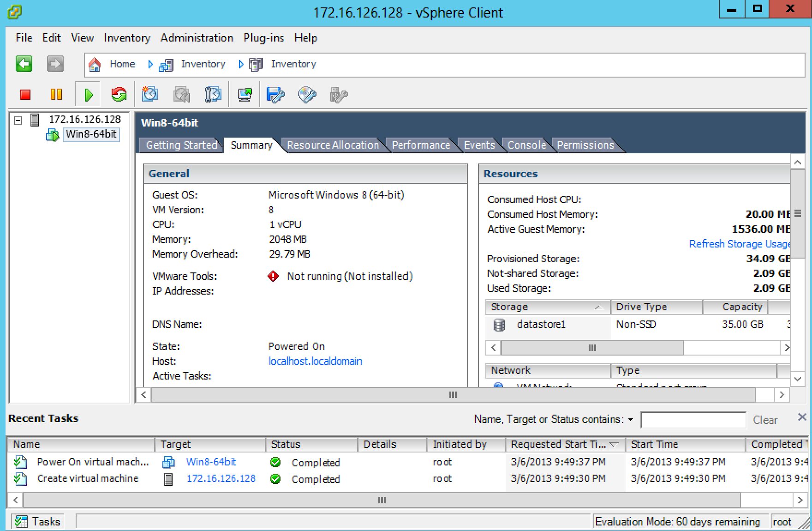Click the Home icon in navigation bar
Screen dimensions: 812x531
(x=95, y=65)
